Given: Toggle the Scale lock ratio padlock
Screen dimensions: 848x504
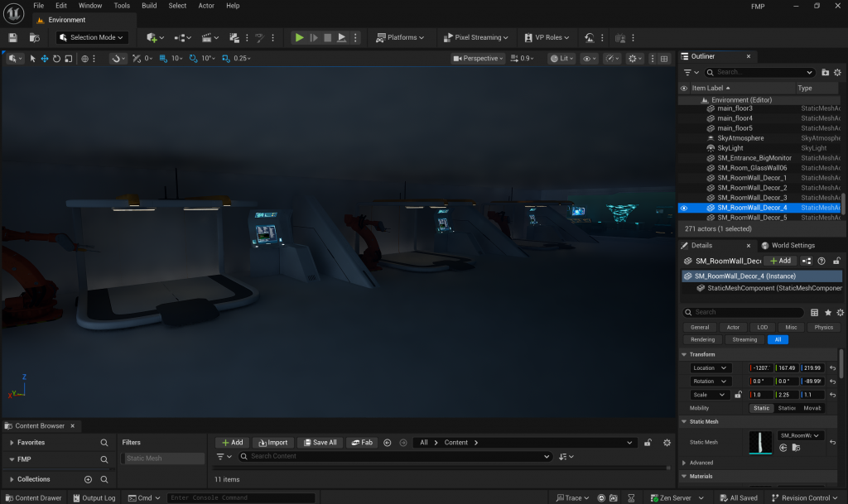Looking at the screenshot, I should pyautogui.click(x=738, y=395).
